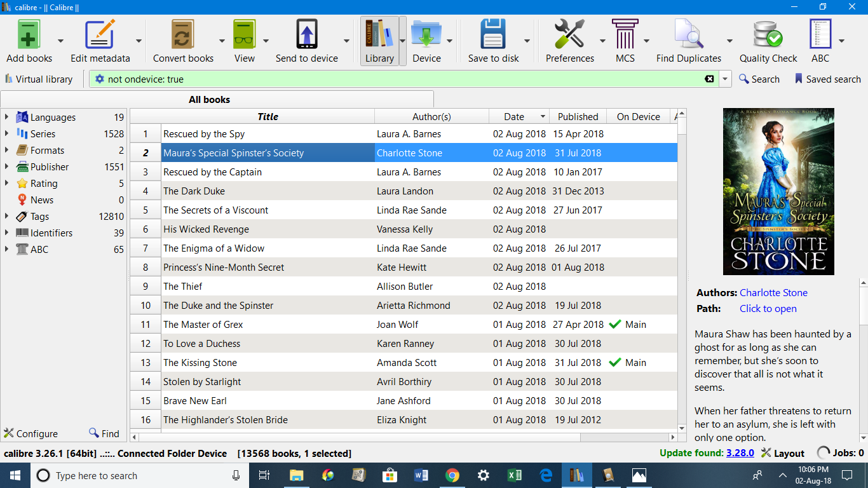This screenshot has height=488, width=868.
Task: Click the Add books toolbar icon
Action: [x=29, y=34]
